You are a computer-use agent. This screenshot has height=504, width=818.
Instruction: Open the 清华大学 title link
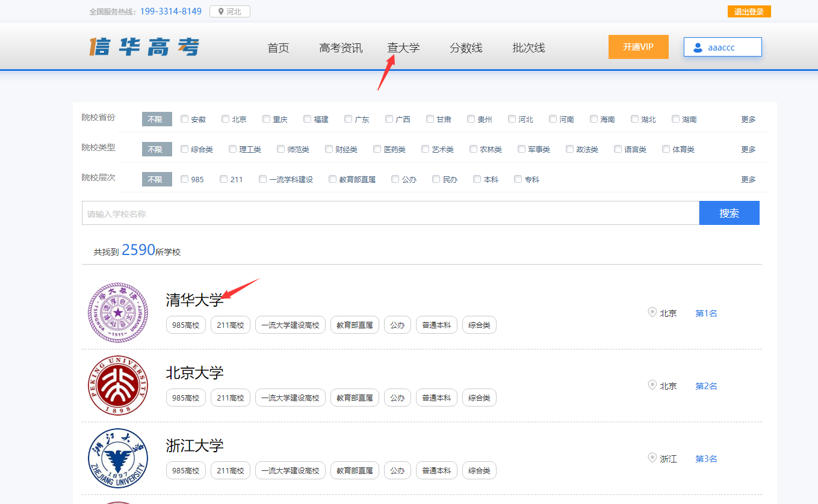click(194, 300)
